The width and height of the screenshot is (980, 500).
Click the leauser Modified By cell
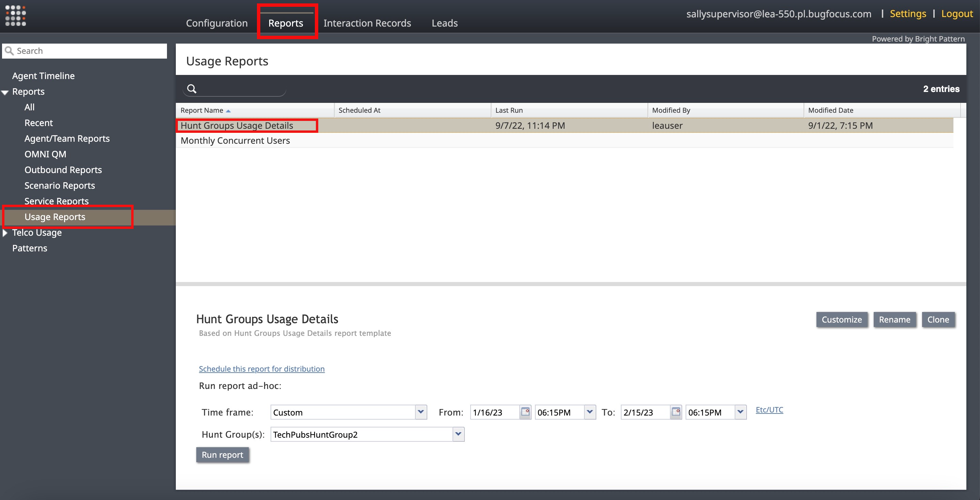667,125
